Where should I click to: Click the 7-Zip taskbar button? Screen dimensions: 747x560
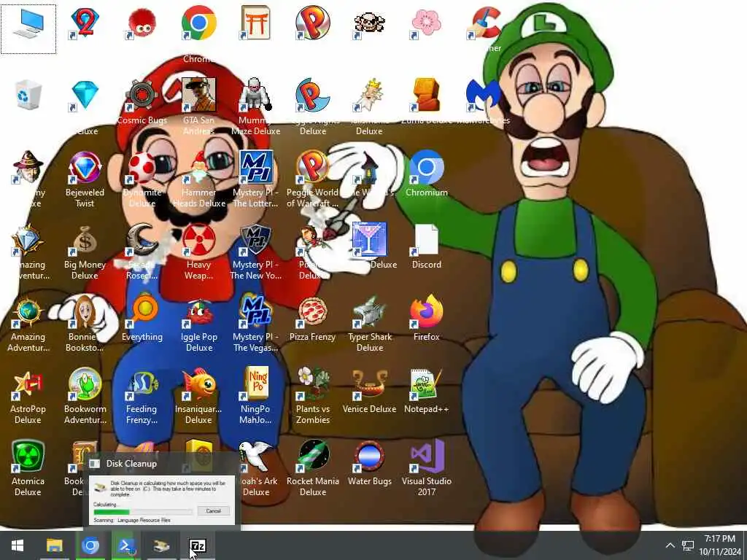pos(197,545)
